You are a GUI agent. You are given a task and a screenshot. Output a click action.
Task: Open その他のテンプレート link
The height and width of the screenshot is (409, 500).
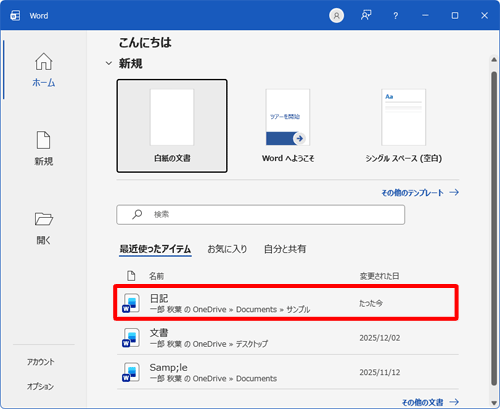[x=420, y=193]
